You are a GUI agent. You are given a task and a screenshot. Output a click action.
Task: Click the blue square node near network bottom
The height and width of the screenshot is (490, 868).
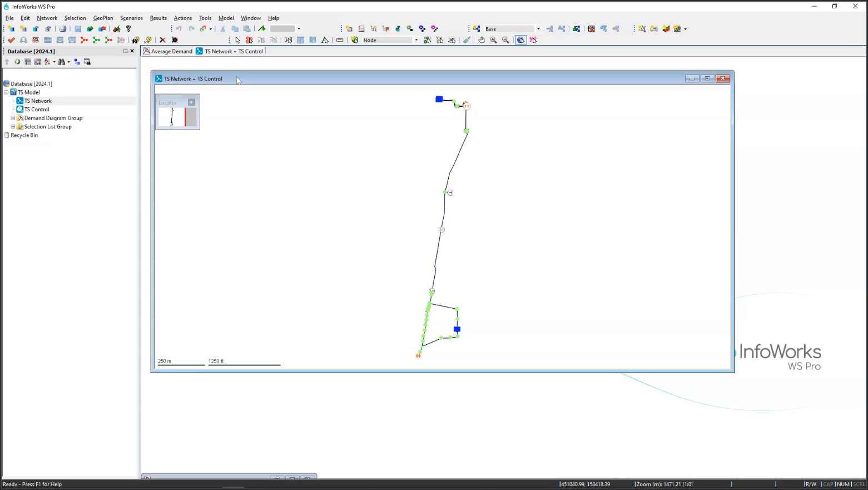[457, 329]
